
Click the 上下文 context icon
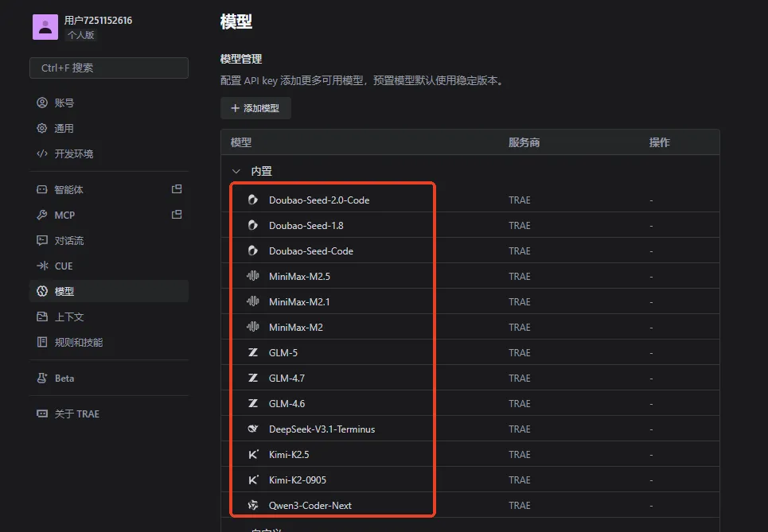coord(42,316)
